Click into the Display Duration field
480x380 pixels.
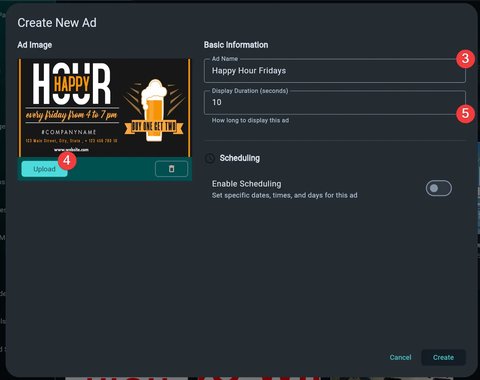point(335,102)
